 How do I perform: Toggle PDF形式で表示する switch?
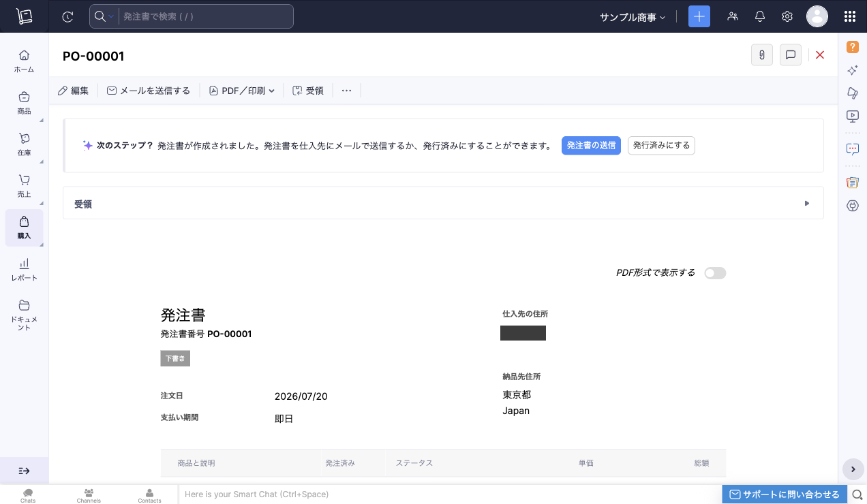click(715, 273)
